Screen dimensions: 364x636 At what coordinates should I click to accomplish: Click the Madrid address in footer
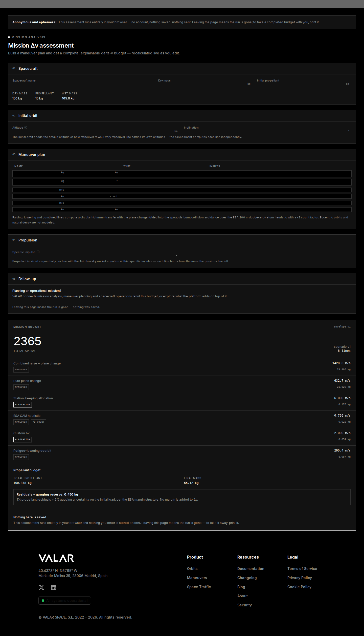coord(73,576)
